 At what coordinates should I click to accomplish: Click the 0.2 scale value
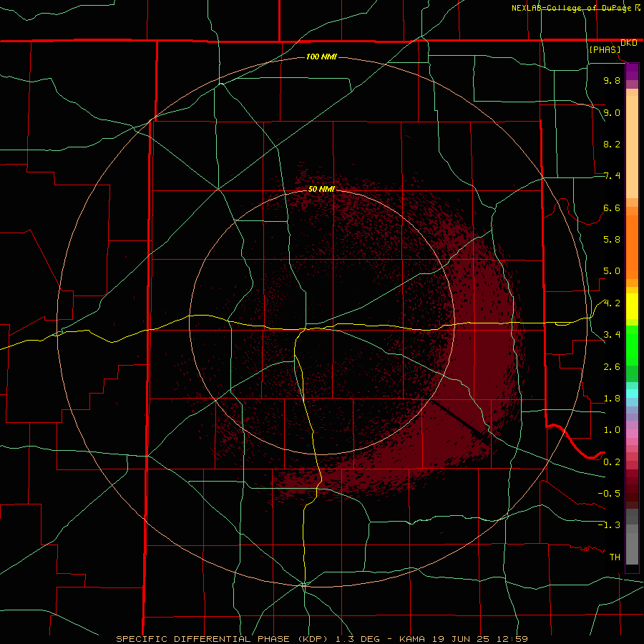[x=612, y=462]
